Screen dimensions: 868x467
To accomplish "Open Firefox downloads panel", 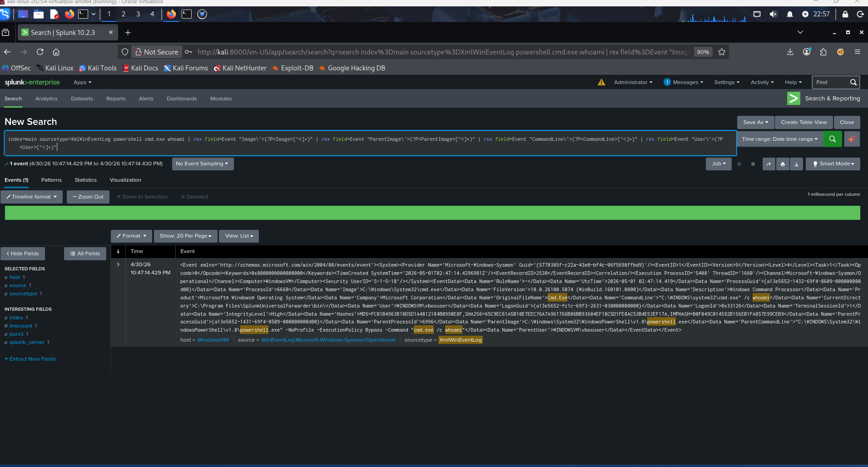I will [x=790, y=52].
